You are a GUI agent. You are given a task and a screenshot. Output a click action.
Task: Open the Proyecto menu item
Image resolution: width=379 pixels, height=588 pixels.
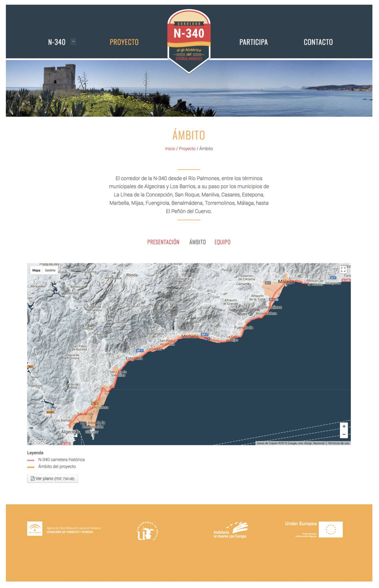[124, 42]
